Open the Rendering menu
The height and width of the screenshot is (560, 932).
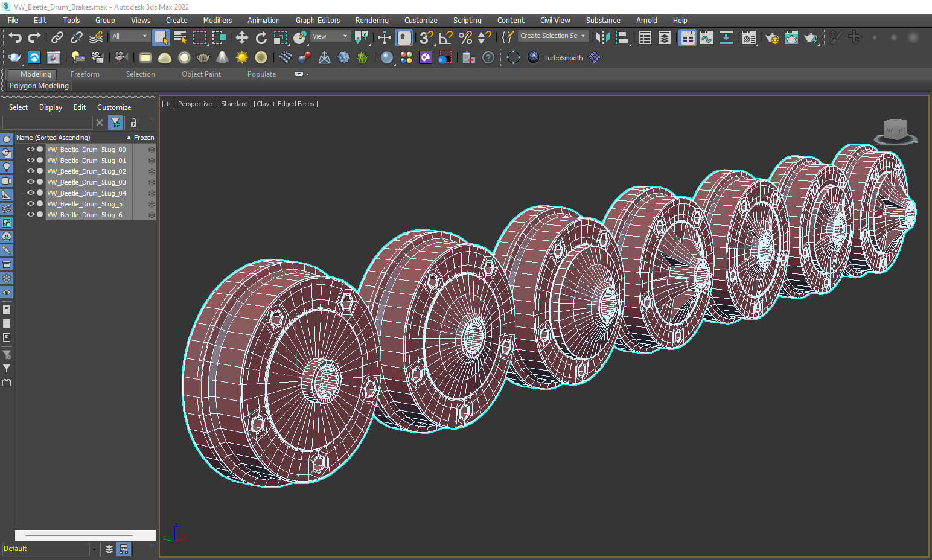click(x=372, y=20)
